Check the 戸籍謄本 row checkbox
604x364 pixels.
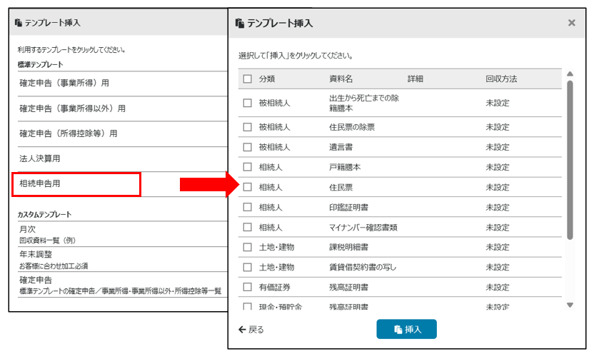[248, 167]
